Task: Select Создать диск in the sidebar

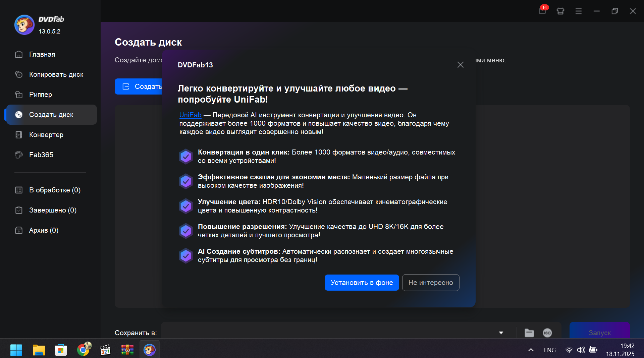Action: (51, 115)
